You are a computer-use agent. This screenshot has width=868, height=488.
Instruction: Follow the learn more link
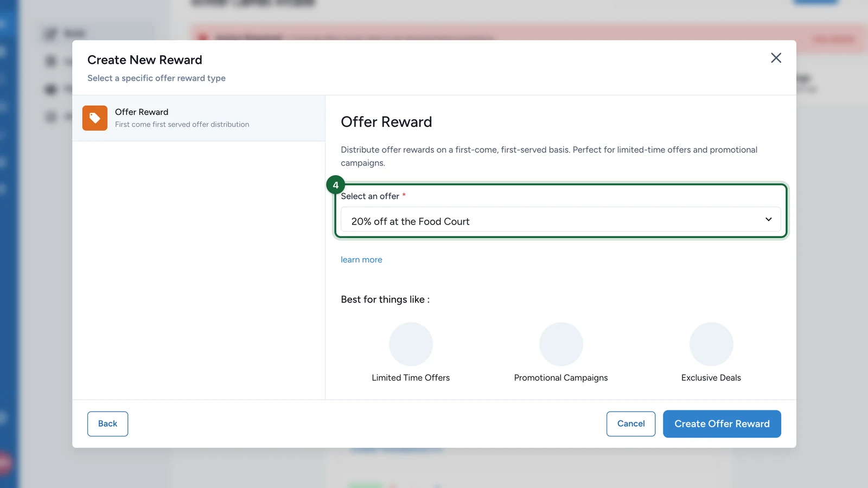click(x=361, y=260)
